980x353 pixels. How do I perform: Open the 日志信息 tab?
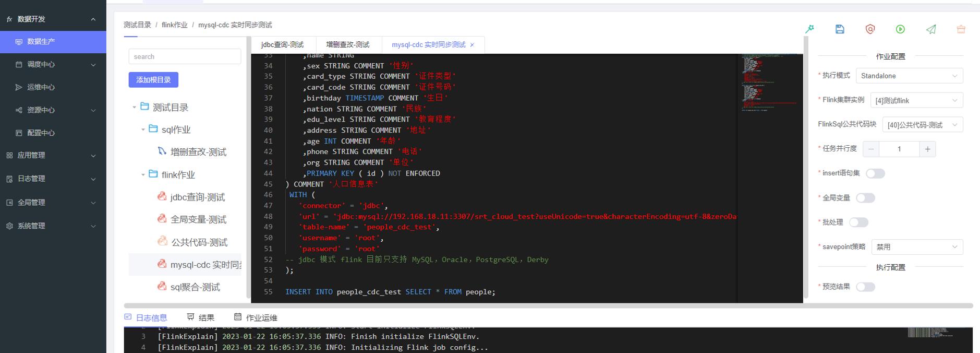point(146,317)
